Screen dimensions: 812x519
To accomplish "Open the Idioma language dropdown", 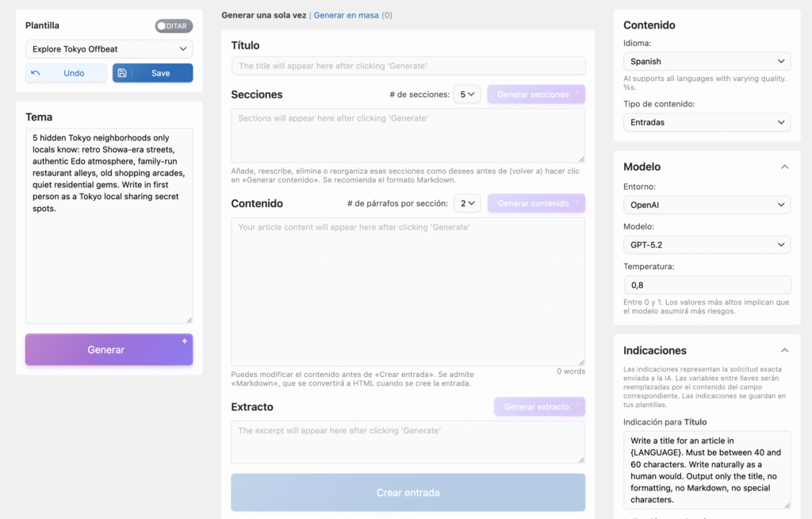I will click(707, 61).
